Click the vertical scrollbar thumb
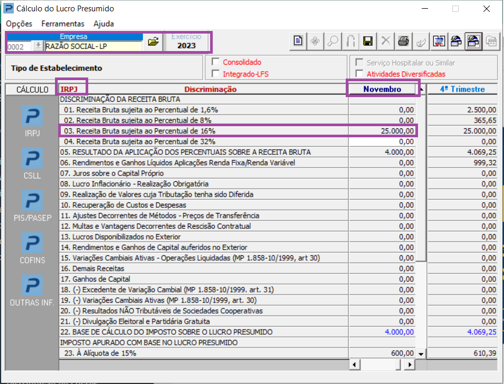Viewport: 504px width, 384px height. point(422,178)
